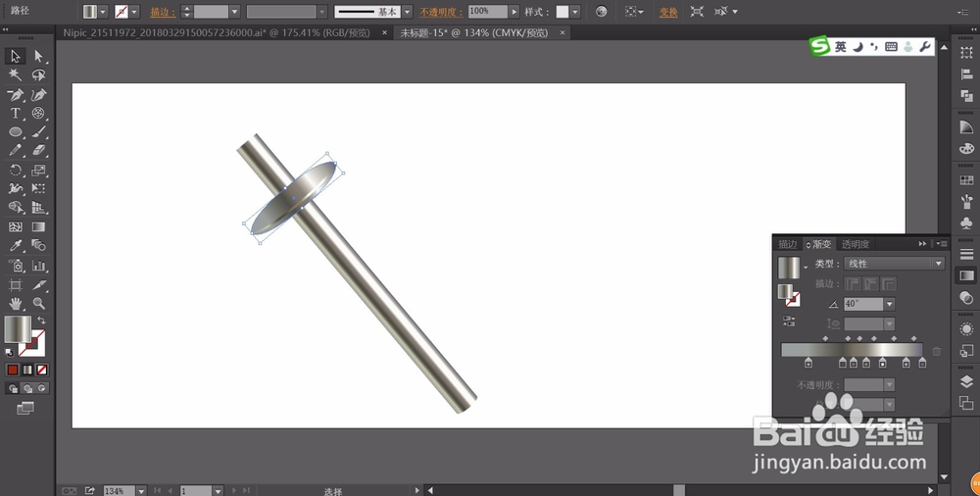Select the Gradient tool in toolbox
980x496 pixels.
click(x=39, y=227)
